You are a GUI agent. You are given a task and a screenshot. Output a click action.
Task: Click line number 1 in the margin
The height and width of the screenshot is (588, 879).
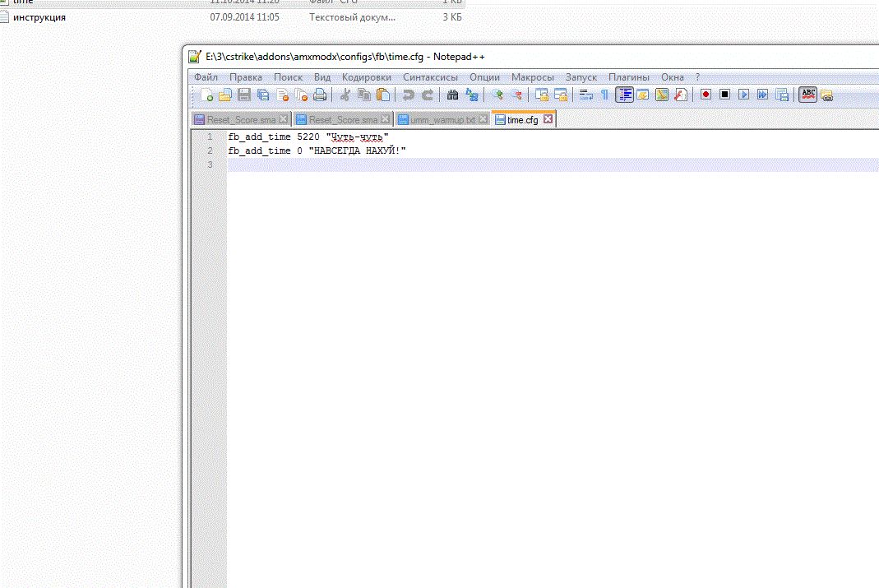(210, 137)
